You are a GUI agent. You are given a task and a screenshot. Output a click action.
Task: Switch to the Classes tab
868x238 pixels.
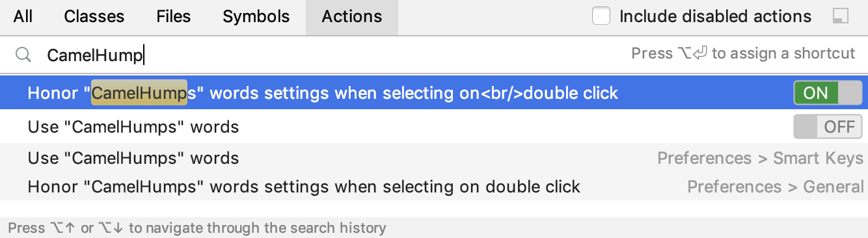(x=94, y=17)
